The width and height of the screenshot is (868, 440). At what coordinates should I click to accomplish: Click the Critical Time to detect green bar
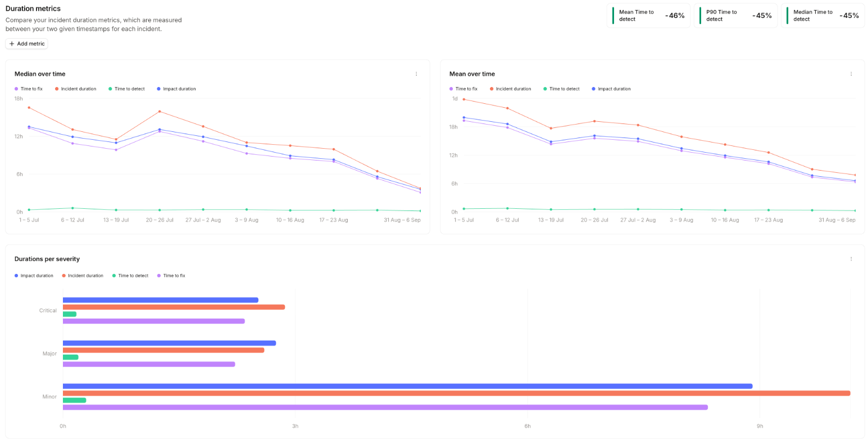point(70,314)
